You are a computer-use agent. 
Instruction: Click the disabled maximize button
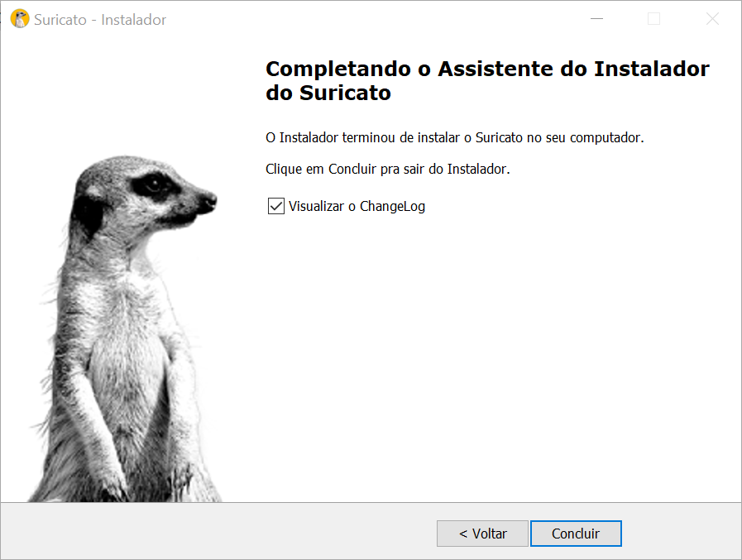click(x=654, y=19)
